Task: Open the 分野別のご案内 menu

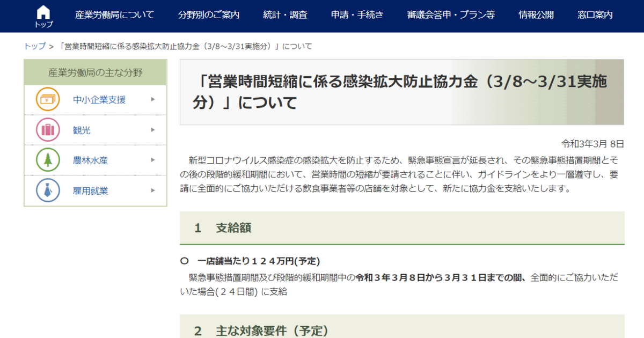Action: pyautogui.click(x=209, y=15)
